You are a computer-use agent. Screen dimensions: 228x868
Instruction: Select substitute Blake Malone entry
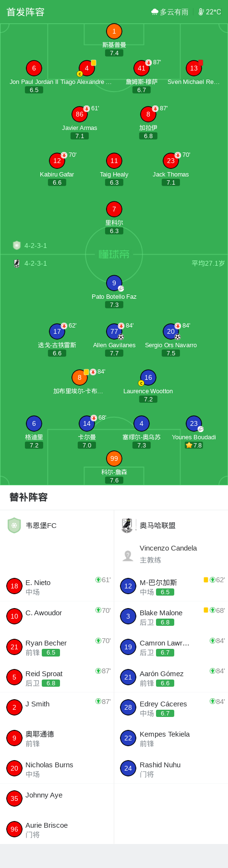click(171, 617)
